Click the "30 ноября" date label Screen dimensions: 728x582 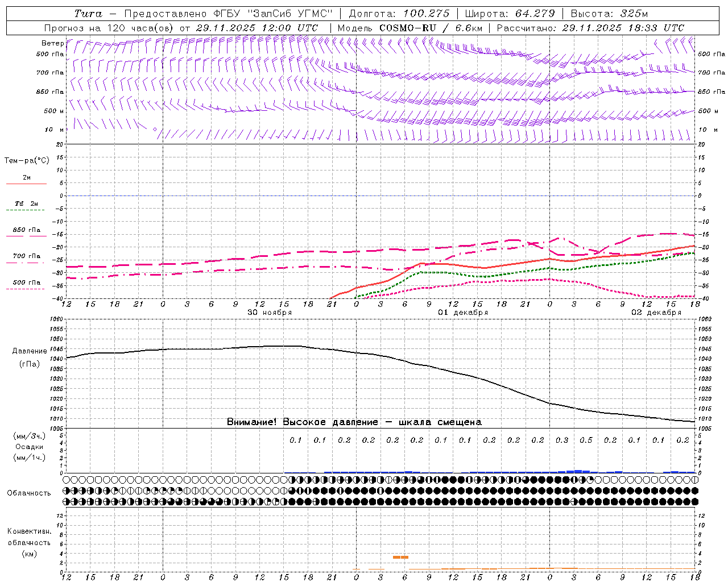click(270, 312)
